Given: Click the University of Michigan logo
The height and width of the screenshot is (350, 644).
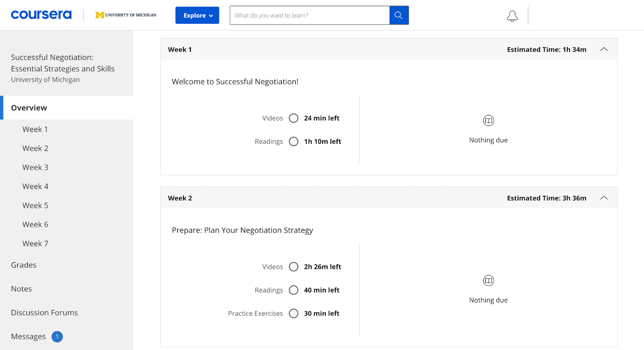Looking at the screenshot, I should pyautogui.click(x=126, y=15).
